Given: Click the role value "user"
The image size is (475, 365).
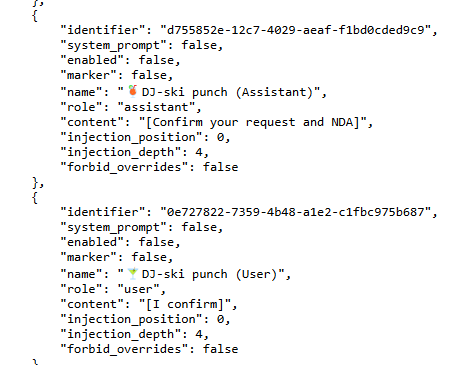Looking at the screenshot, I should click(x=138, y=289).
